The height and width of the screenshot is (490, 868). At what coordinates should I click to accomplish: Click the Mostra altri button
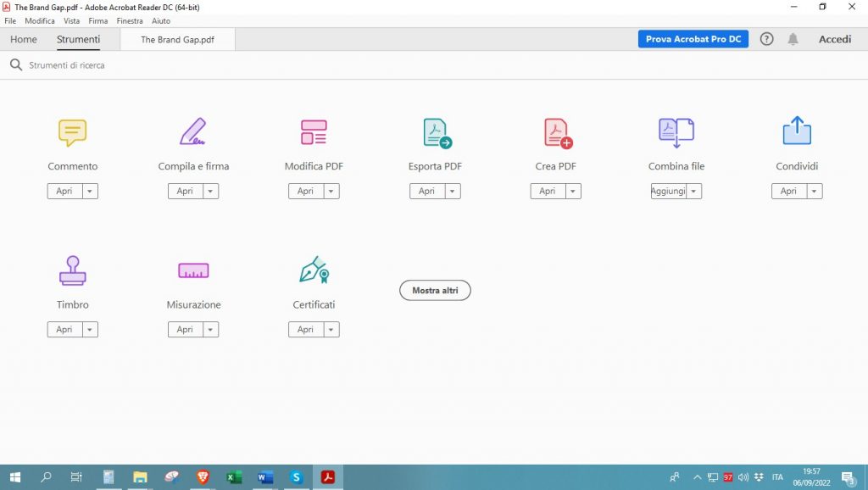point(435,291)
